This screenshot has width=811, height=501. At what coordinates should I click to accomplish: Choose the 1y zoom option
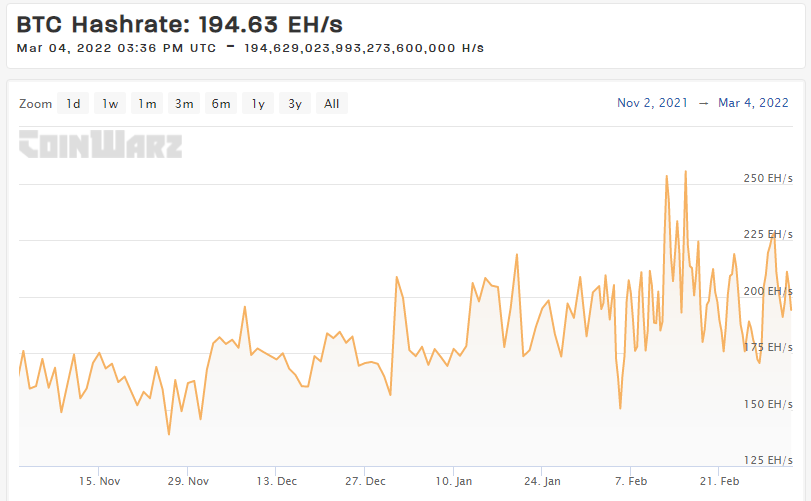258,103
